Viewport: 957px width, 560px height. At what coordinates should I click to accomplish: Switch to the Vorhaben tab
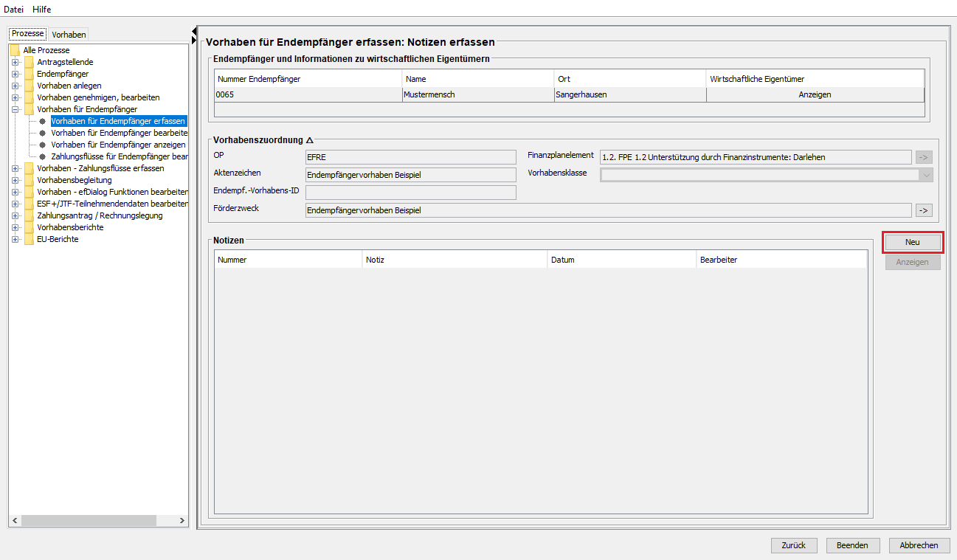pyautogui.click(x=69, y=35)
